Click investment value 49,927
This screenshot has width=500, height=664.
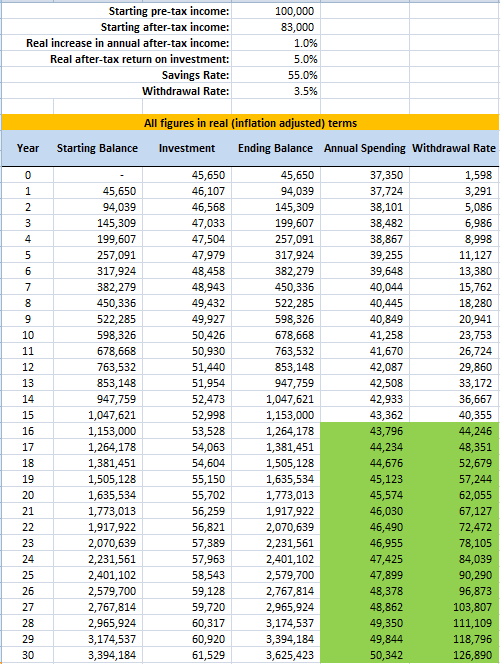tap(208, 319)
